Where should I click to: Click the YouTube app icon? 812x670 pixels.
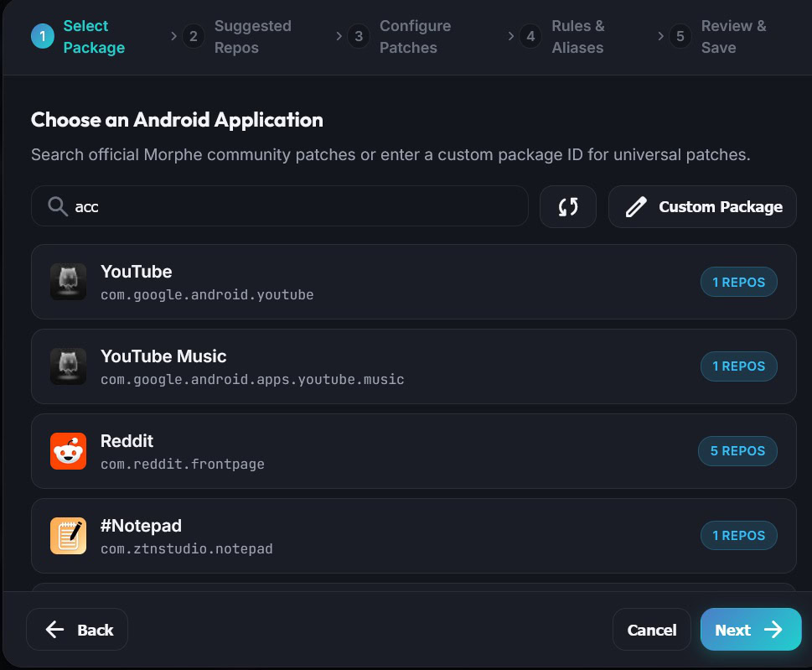[69, 282]
